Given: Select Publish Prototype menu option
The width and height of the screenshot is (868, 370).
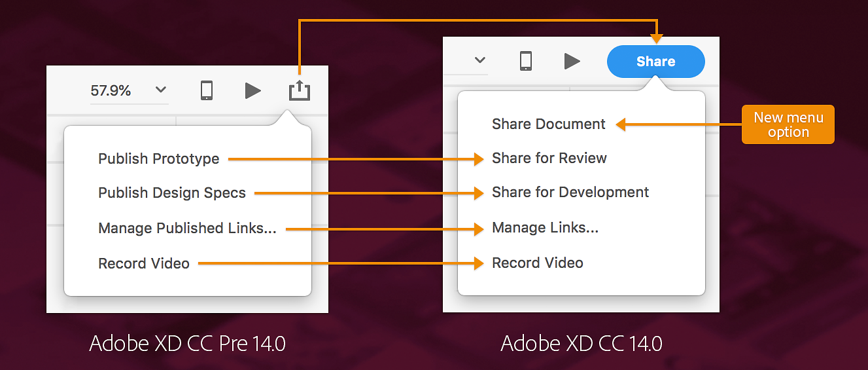Looking at the screenshot, I should click(x=158, y=158).
